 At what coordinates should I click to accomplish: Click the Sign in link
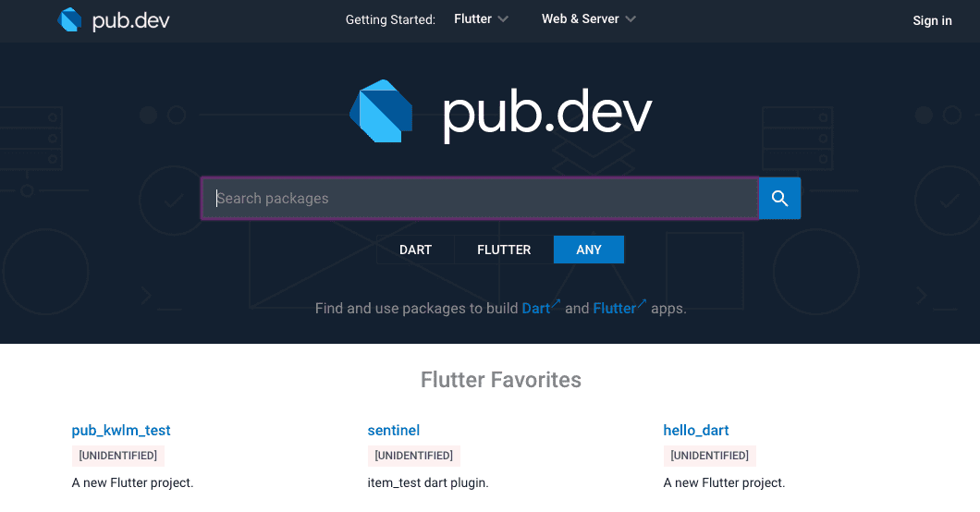[x=932, y=20]
